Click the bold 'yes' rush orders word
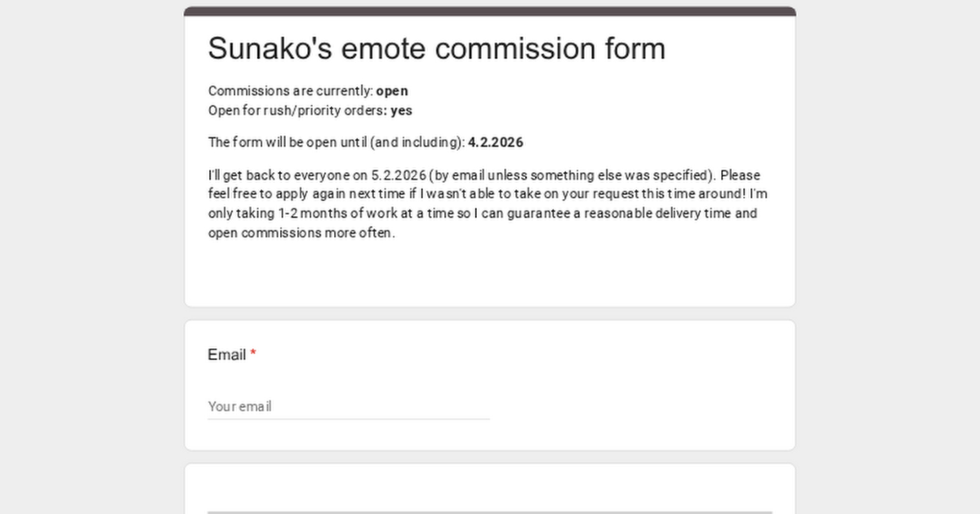Screen dimensions: 980x514 click(x=401, y=111)
